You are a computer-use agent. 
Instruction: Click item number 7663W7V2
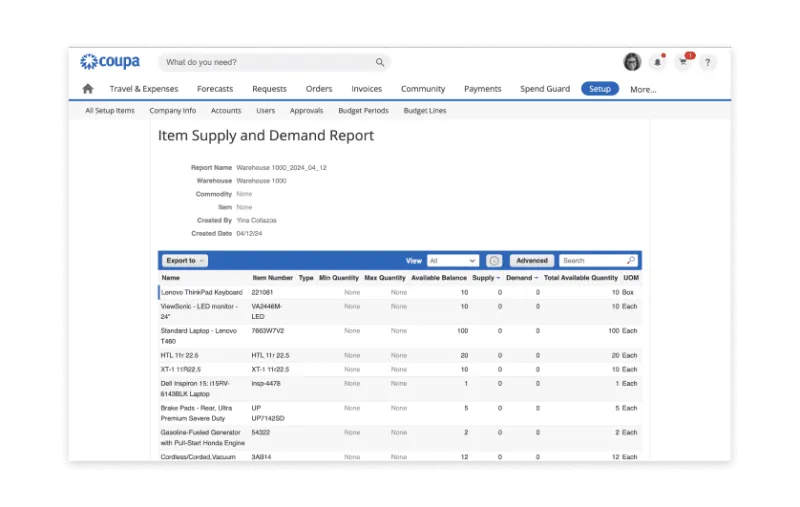click(x=268, y=331)
